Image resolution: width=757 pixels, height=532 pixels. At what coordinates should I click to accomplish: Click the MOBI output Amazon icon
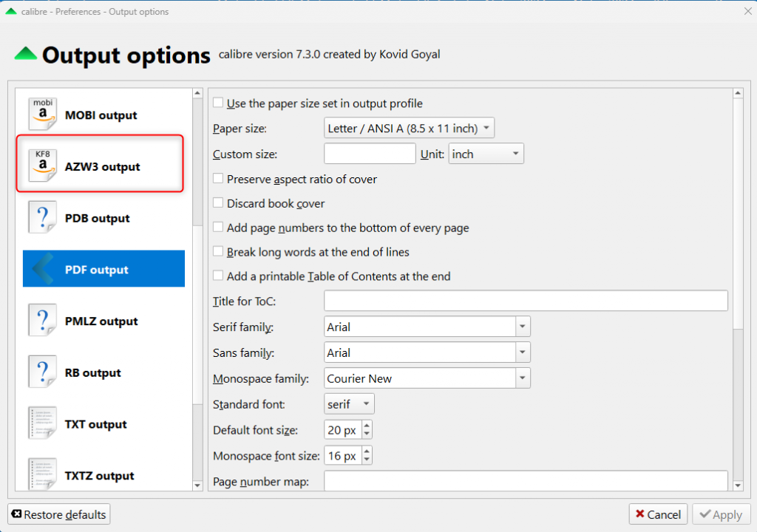click(42, 115)
